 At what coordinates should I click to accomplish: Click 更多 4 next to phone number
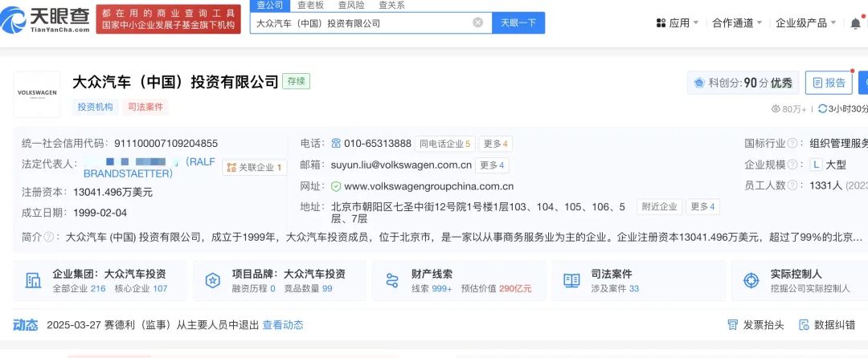[495, 144]
